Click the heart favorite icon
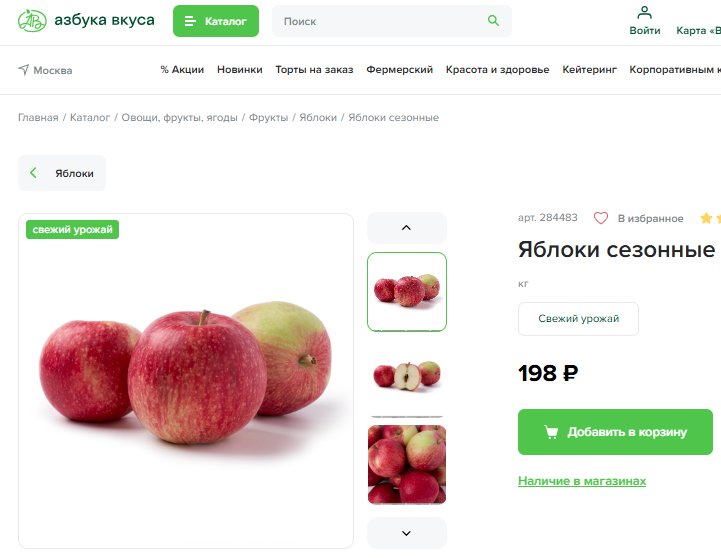The height and width of the screenshot is (558, 721). tap(601, 218)
